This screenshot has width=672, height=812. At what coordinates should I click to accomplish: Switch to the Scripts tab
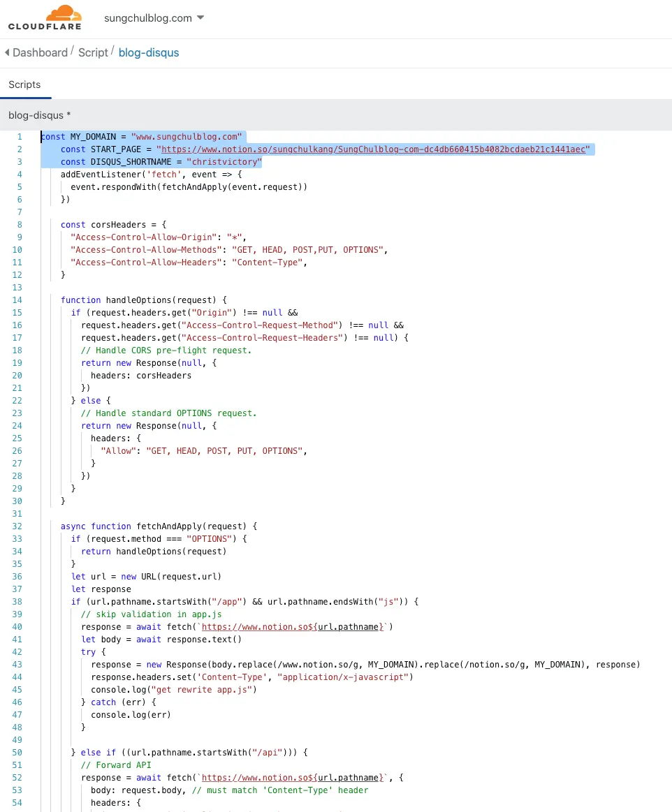tap(24, 84)
